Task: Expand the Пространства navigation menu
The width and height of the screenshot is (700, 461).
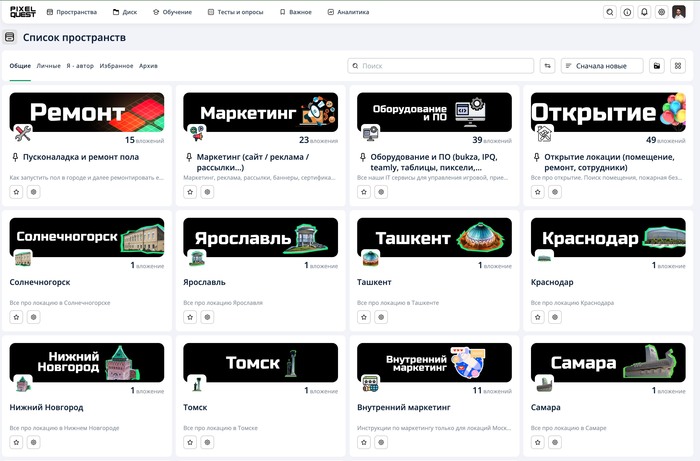Action: click(72, 12)
